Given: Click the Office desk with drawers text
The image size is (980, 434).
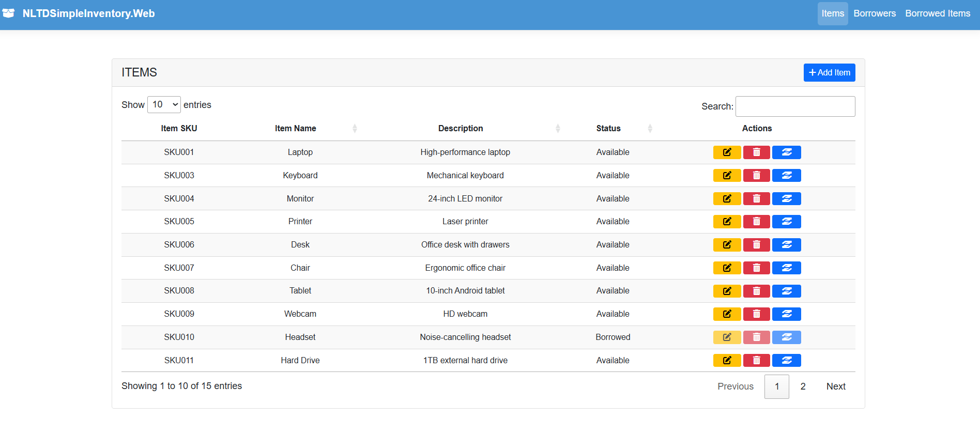Looking at the screenshot, I should click(465, 245).
